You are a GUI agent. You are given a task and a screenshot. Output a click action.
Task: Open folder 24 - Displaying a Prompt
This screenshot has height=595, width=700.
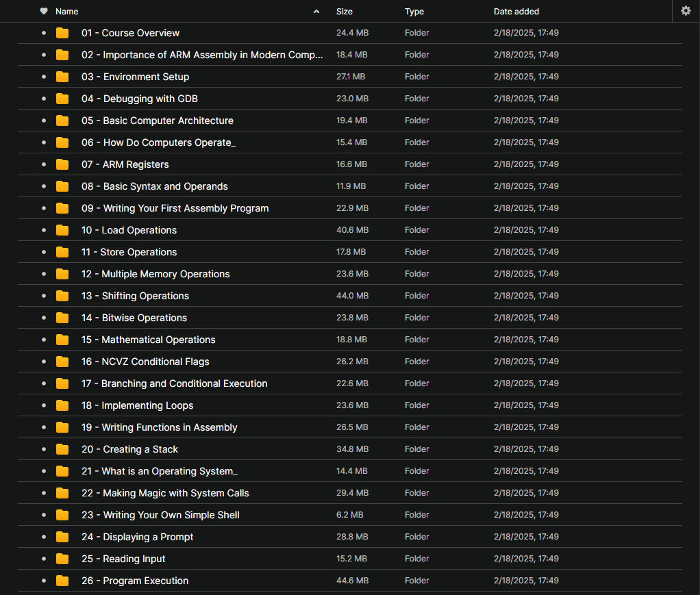pos(137,537)
